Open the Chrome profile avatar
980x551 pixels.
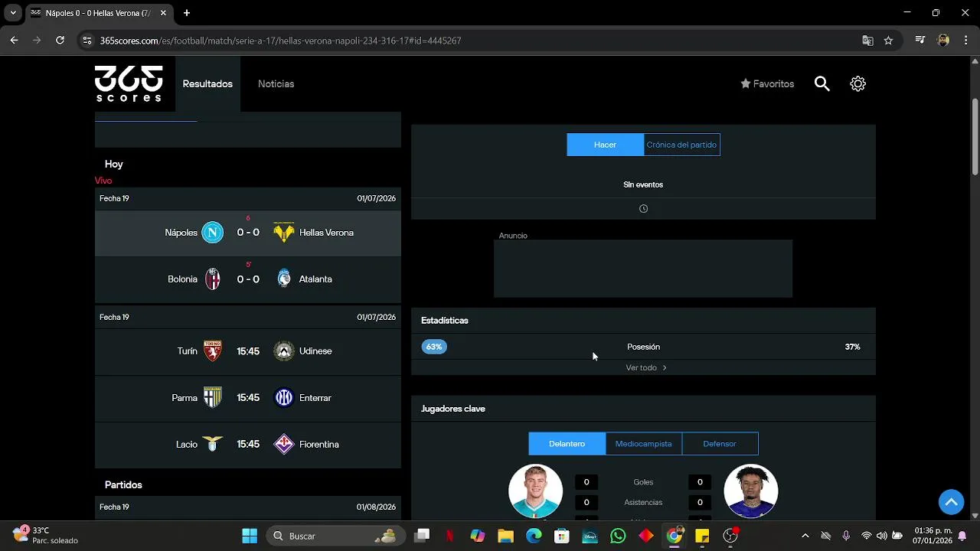(943, 41)
